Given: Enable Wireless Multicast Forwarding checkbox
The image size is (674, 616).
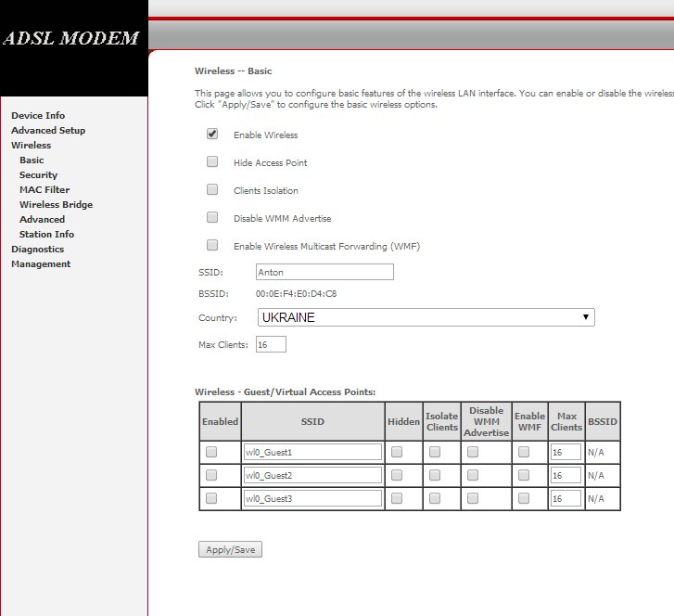Looking at the screenshot, I should [212, 246].
